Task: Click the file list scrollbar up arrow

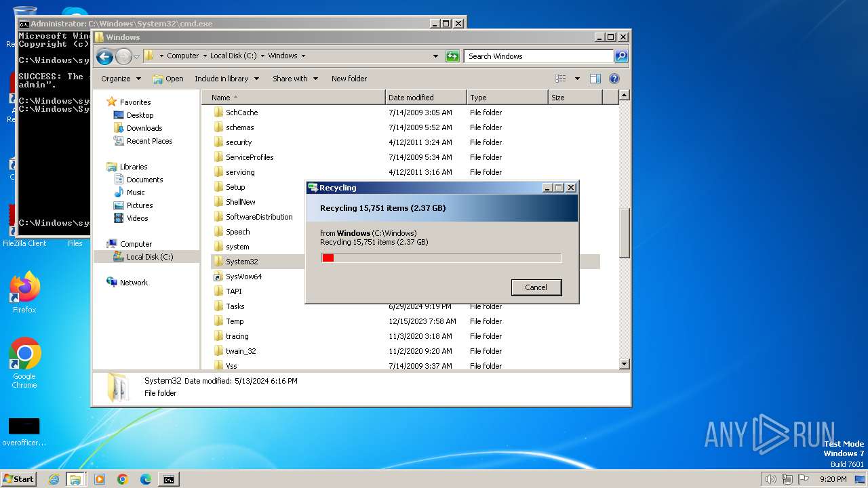Action: pyautogui.click(x=625, y=96)
